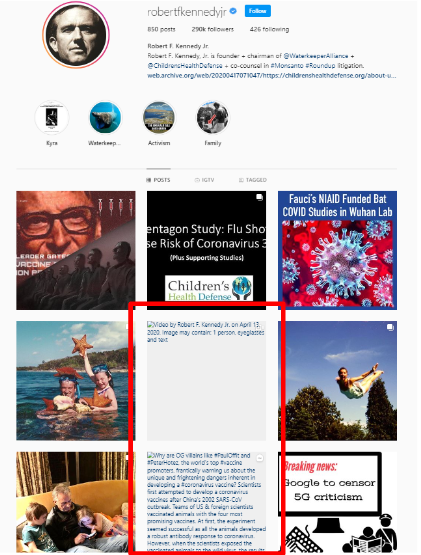The width and height of the screenshot is (421, 555).
Task: Open the Fauci's NIAID Funded Bat post
Action: (x=337, y=250)
